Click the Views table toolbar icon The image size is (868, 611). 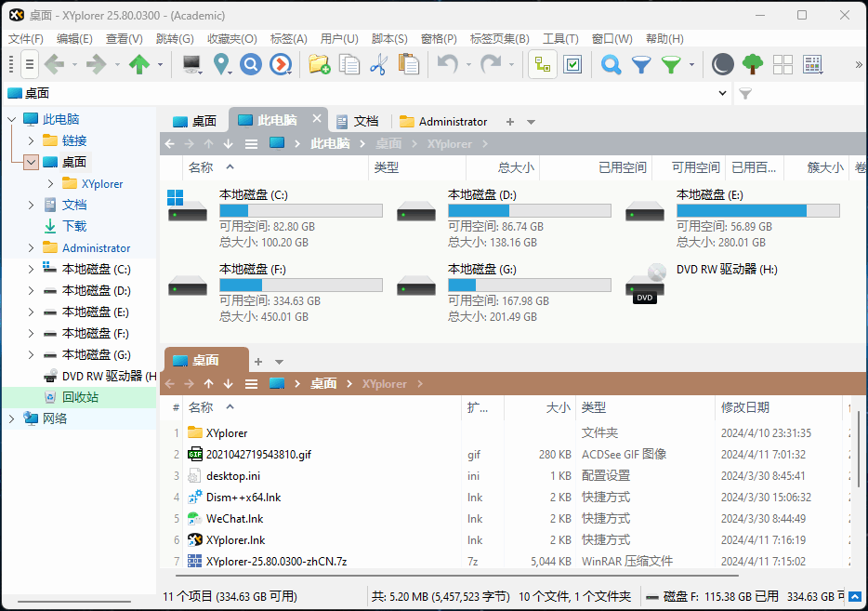[x=812, y=64]
